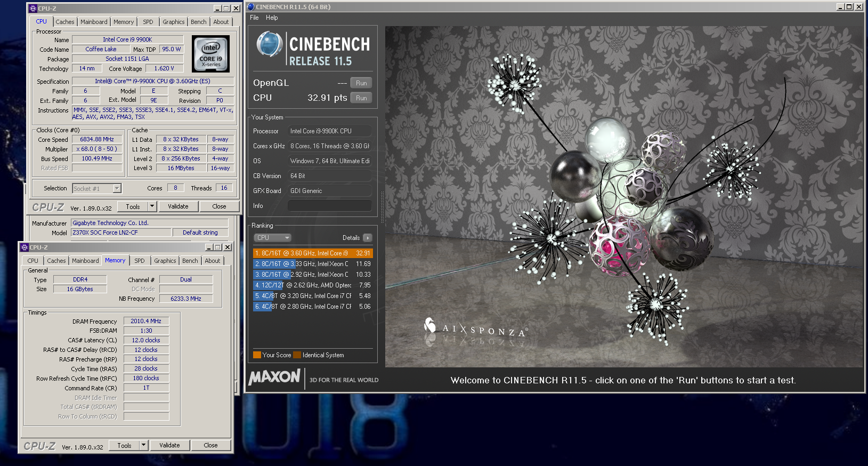
Task: Open the Tools dropdown arrow in memory CPU-Z
Action: pos(143,445)
